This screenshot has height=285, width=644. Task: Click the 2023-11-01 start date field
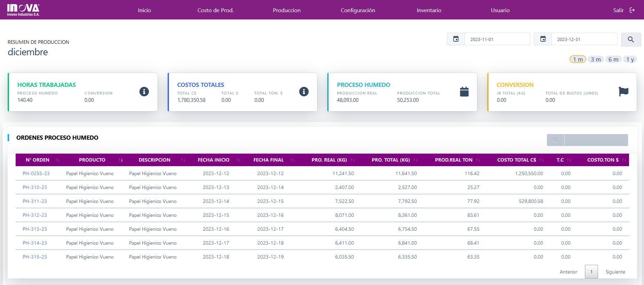497,39
